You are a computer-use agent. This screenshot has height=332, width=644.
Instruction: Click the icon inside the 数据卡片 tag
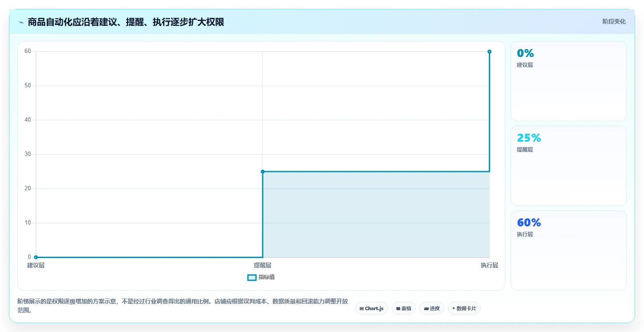pyautogui.click(x=454, y=308)
